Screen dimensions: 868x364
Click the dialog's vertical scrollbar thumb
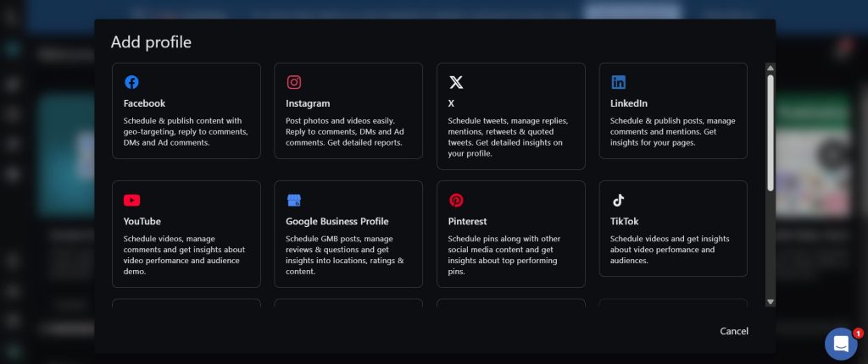pos(770,133)
